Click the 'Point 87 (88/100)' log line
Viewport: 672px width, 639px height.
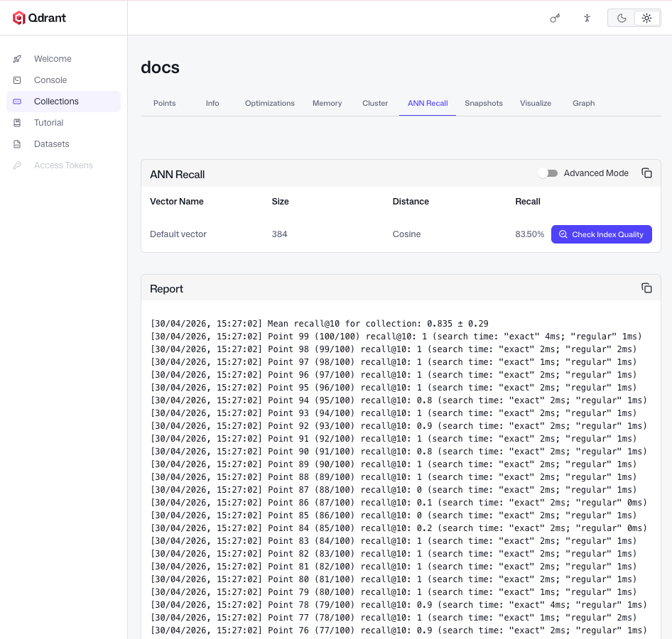[394, 489]
